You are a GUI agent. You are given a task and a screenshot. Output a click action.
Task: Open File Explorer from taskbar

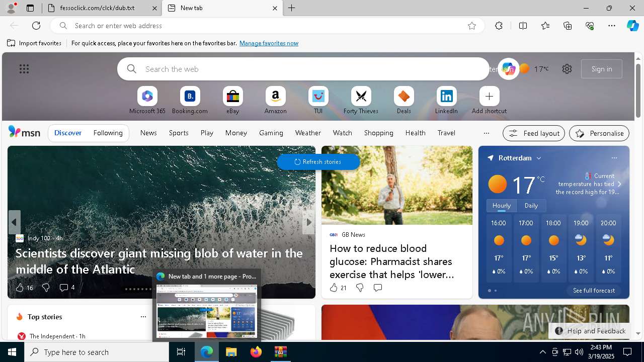tap(231, 352)
